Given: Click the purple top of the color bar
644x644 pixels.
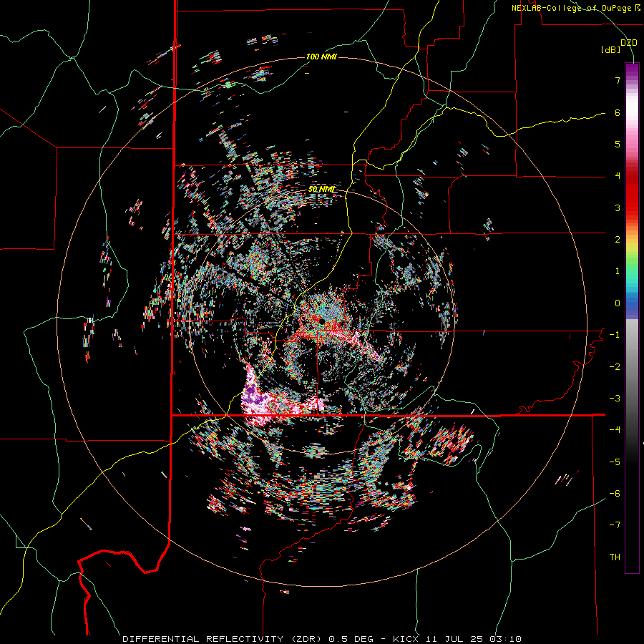Looking at the screenshot, I should coord(632,70).
